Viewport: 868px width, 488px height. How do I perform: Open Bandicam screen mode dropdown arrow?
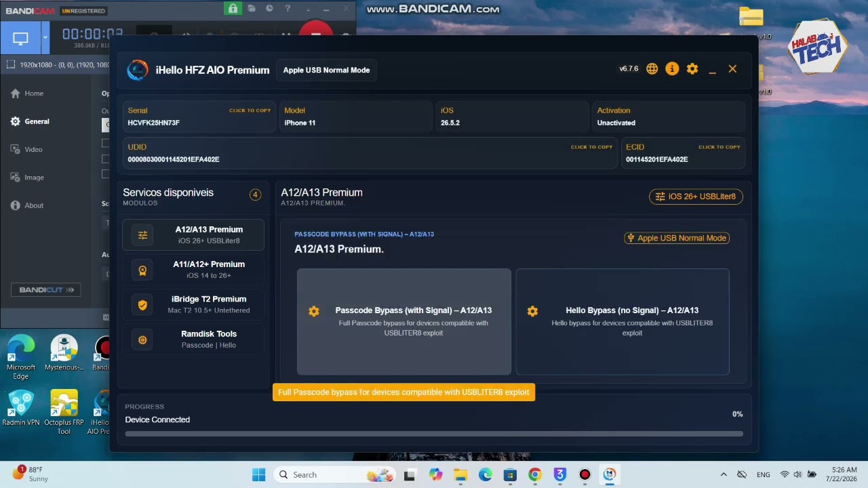45,38
